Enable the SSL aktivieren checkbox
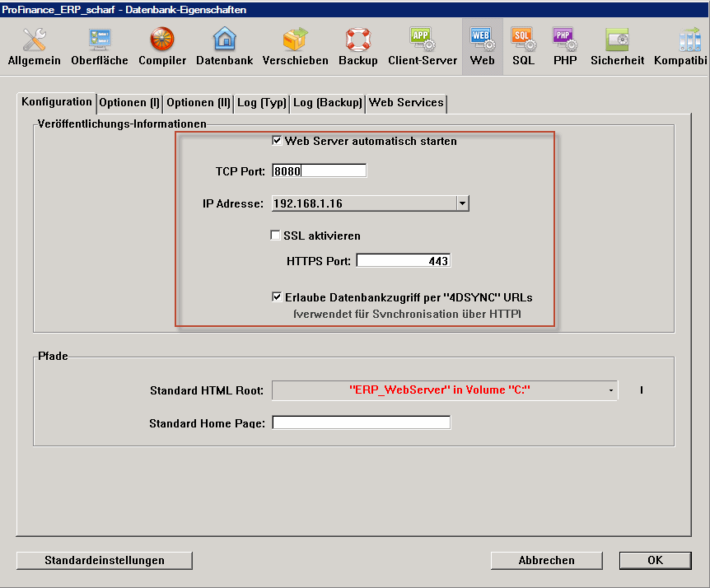Image resolution: width=710 pixels, height=588 pixels. (276, 236)
